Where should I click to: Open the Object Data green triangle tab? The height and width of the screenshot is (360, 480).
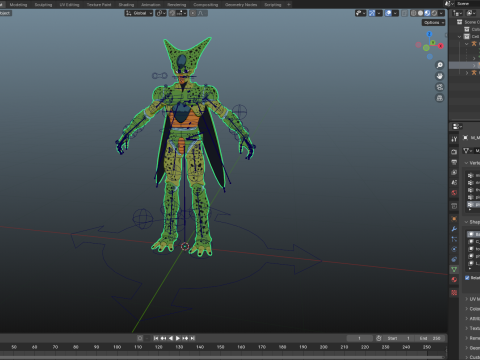[x=454, y=269]
